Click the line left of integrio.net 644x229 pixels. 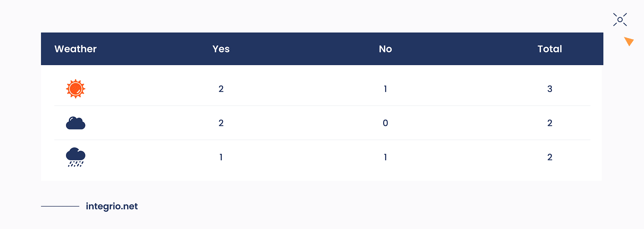coord(60,206)
